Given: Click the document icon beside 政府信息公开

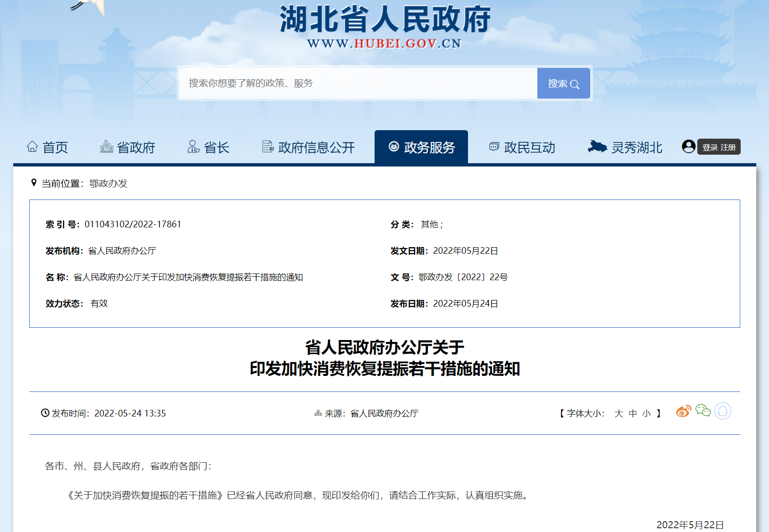Looking at the screenshot, I should coord(268,147).
